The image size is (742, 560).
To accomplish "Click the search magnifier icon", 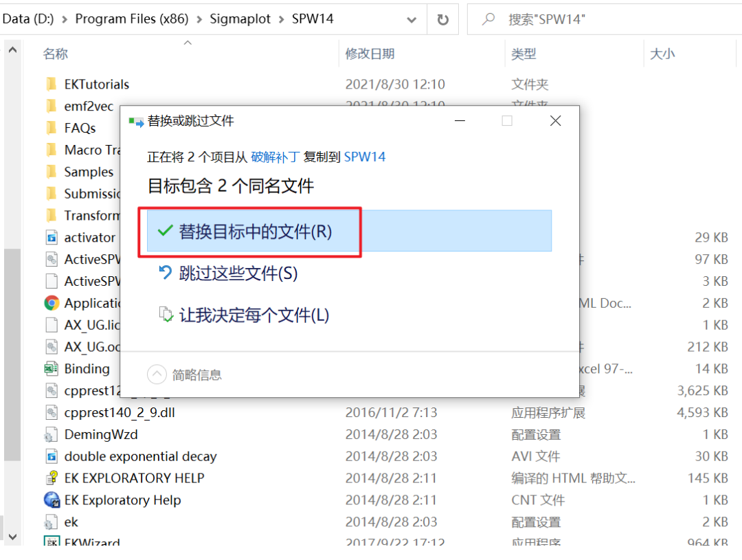I will point(488,19).
